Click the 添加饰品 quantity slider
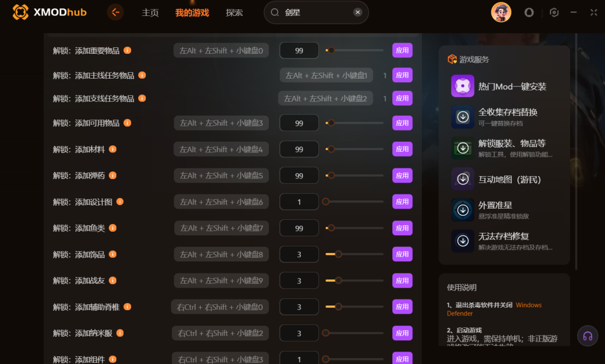The width and height of the screenshot is (605, 364). pos(354,255)
